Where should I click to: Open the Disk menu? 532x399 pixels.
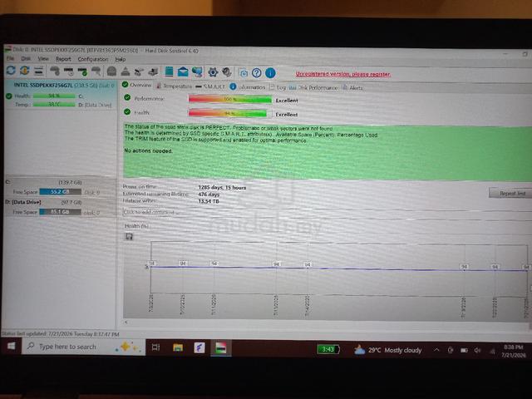click(x=26, y=59)
